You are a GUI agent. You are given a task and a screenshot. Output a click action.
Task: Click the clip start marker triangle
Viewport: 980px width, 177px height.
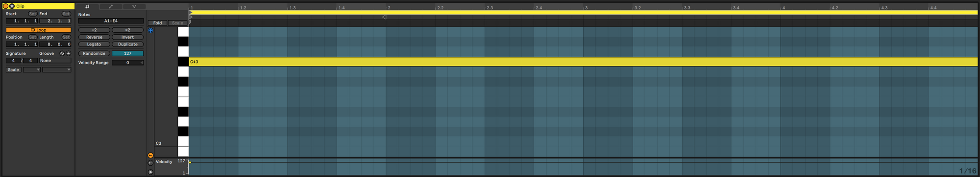[191, 17]
